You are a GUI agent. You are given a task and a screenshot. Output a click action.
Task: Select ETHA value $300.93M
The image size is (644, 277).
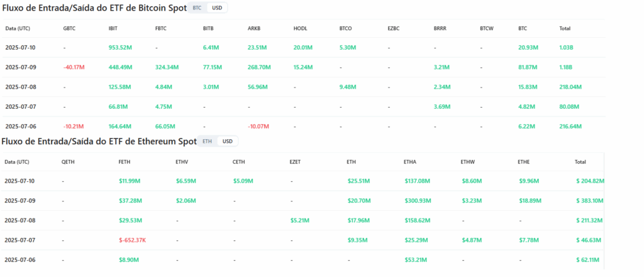[x=418, y=201]
